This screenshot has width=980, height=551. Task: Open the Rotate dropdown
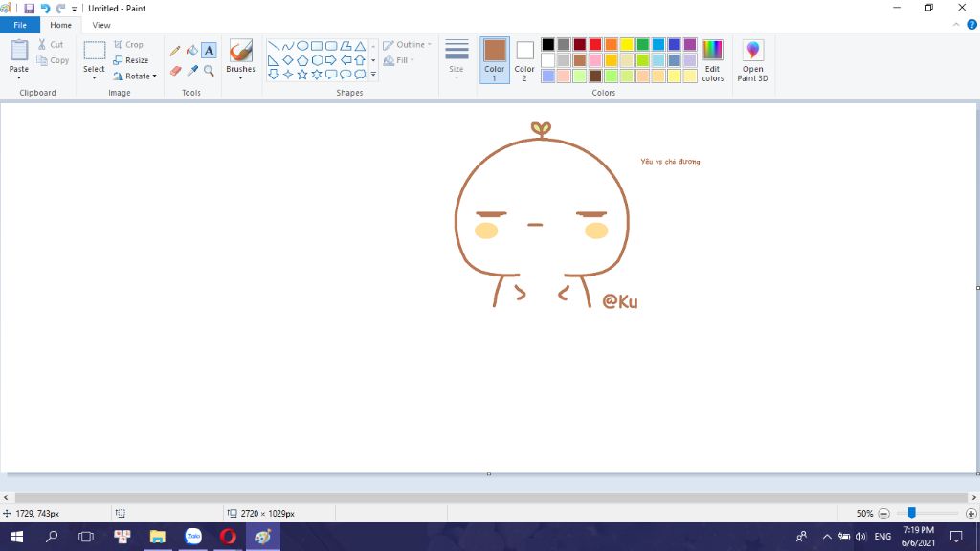(135, 77)
